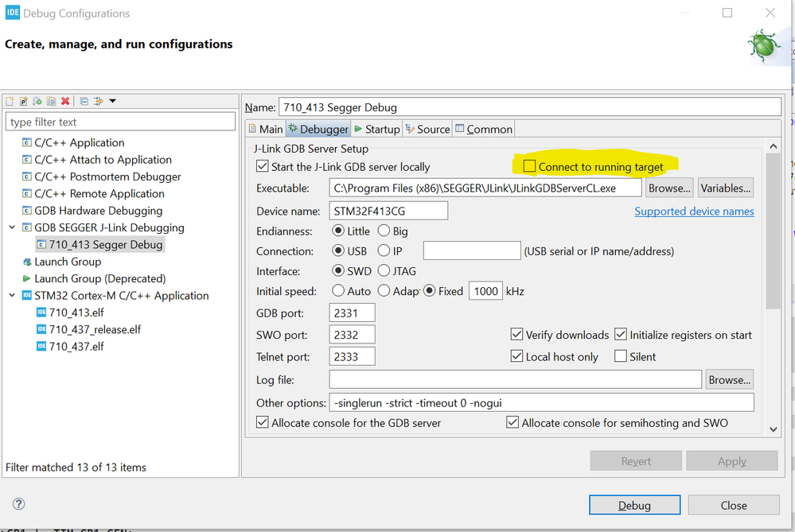This screenshot has height=532, width=795.
Task: Click the Device name field
Action: click(x=388, y=211)
